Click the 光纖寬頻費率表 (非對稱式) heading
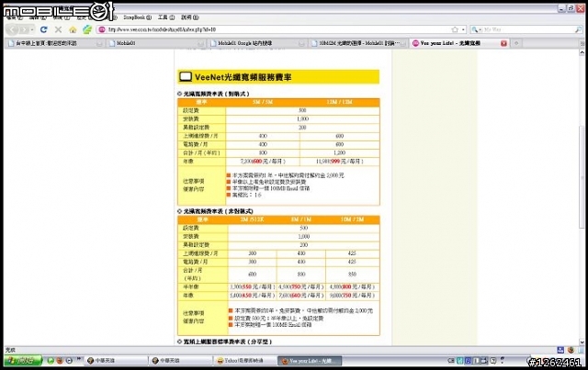588x370 pixels. pos(218,211)
